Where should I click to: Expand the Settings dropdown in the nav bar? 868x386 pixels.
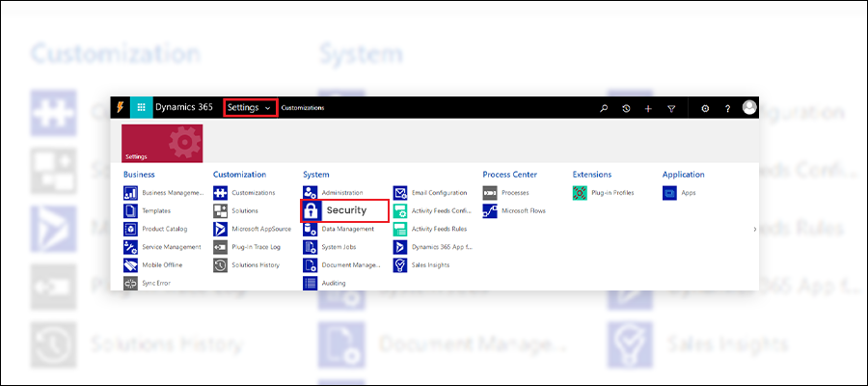250,108
